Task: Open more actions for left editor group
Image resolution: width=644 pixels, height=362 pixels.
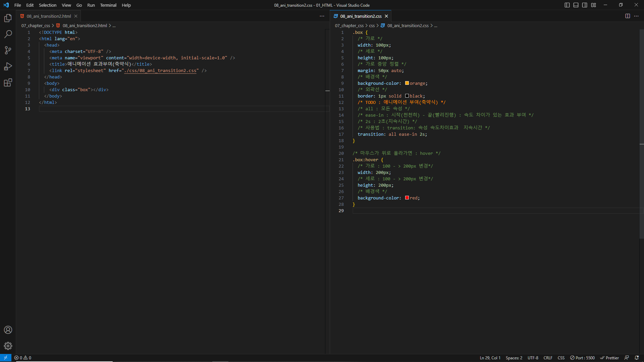Action: pos(322,16)
